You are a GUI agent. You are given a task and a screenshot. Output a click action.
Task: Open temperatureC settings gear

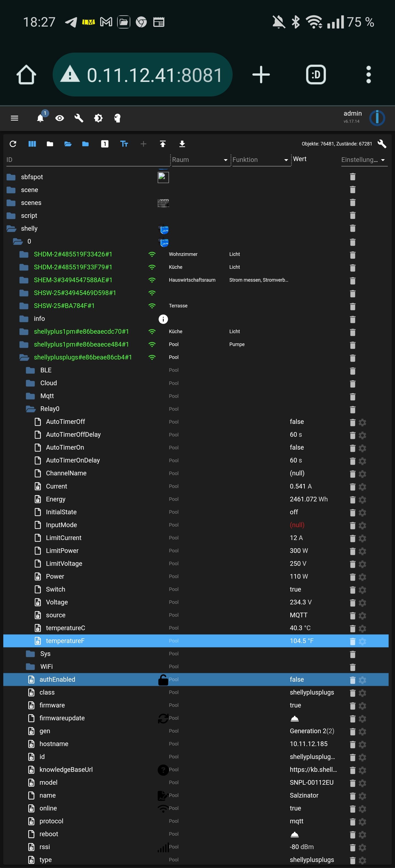tap(362, 629)
